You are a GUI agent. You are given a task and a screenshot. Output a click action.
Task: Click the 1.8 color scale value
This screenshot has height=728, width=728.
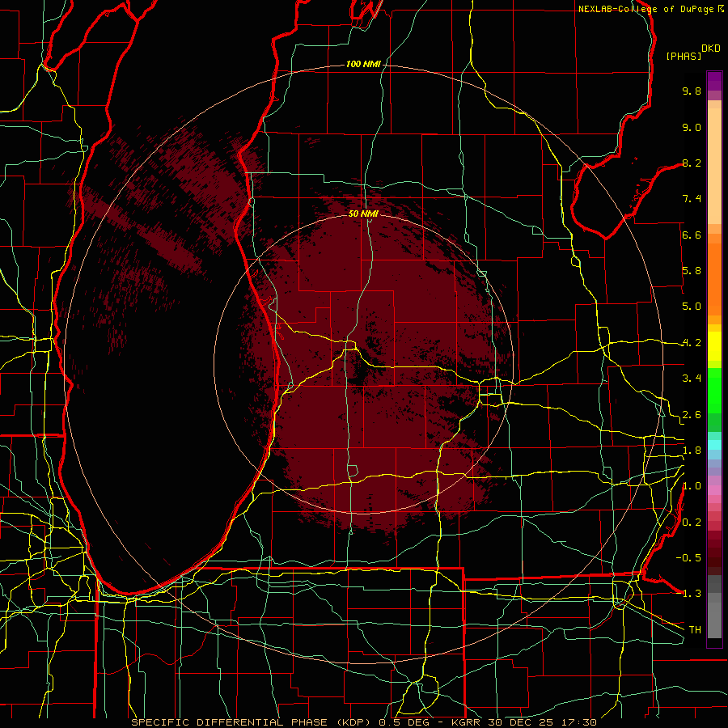click(692, 451)
